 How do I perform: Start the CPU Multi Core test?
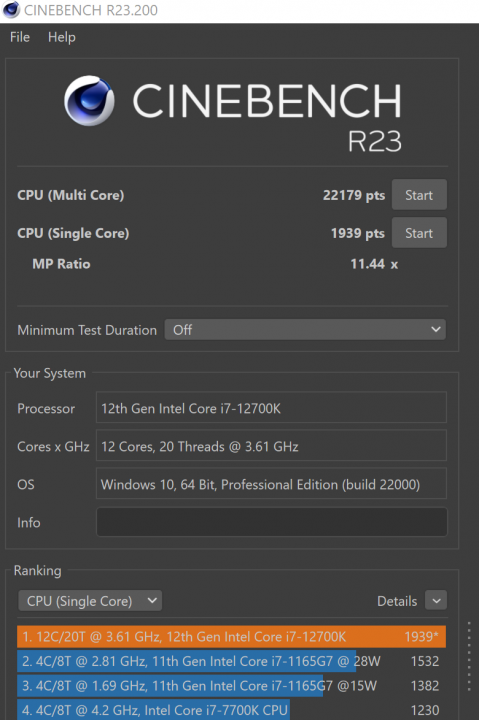point(419,195)
